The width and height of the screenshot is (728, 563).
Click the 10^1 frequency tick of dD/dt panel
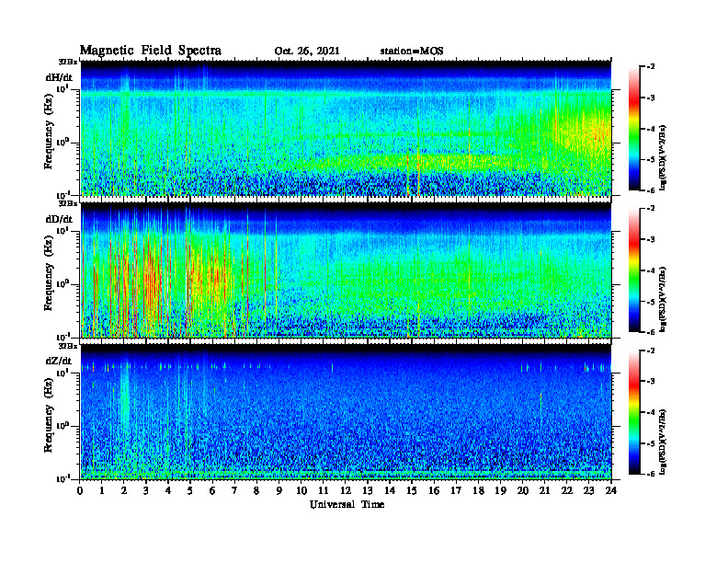coord(63,231)
